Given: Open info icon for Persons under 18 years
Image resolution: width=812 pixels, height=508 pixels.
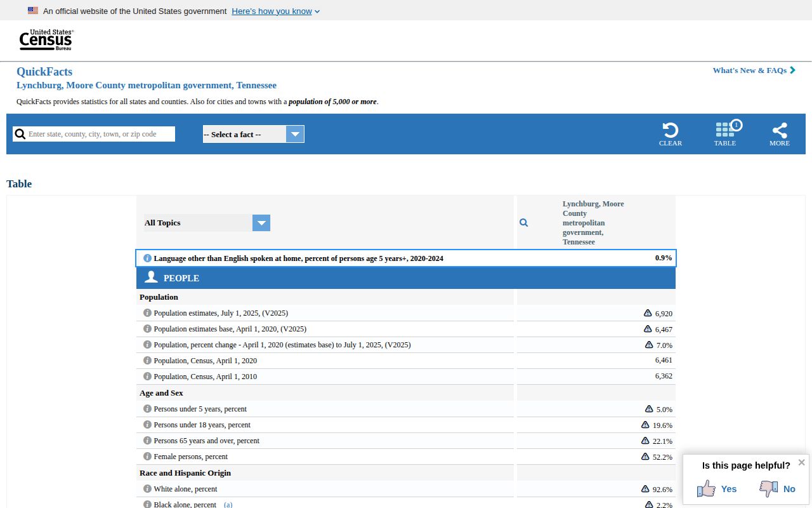Looking at the screenshot, I should pos(147,425).
